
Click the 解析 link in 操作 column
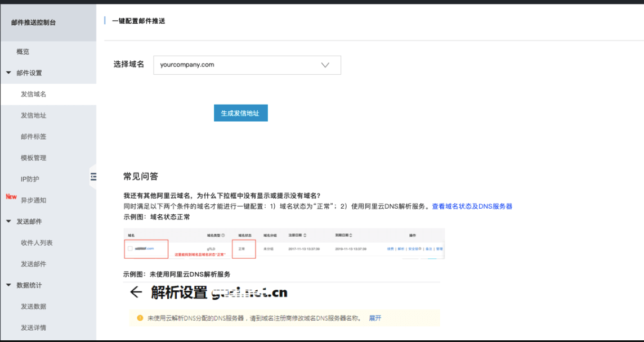click(401, 249)
